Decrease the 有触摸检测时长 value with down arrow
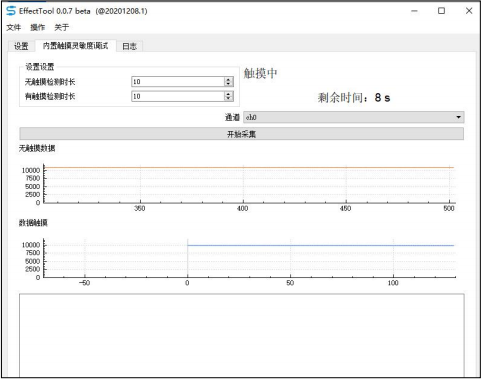This screenshot has height=379, width=481. coord(229,99)
